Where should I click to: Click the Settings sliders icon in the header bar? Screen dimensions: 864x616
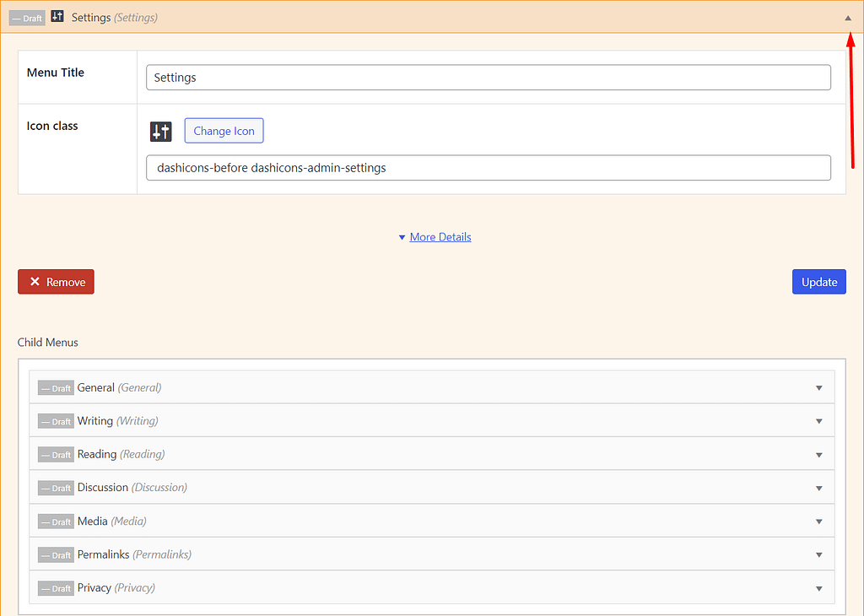[x=57, y=16]
